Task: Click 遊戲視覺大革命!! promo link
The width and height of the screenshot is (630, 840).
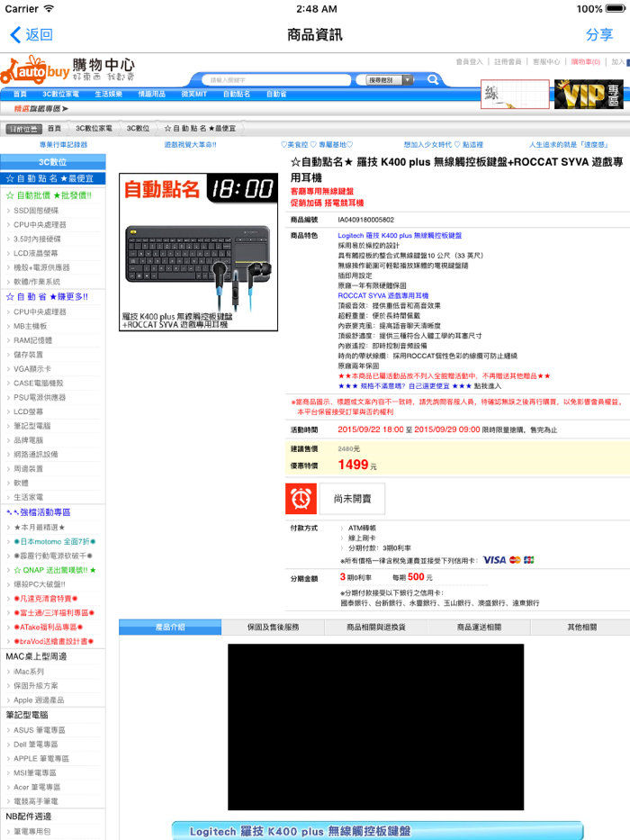Action: coord(190,145)
